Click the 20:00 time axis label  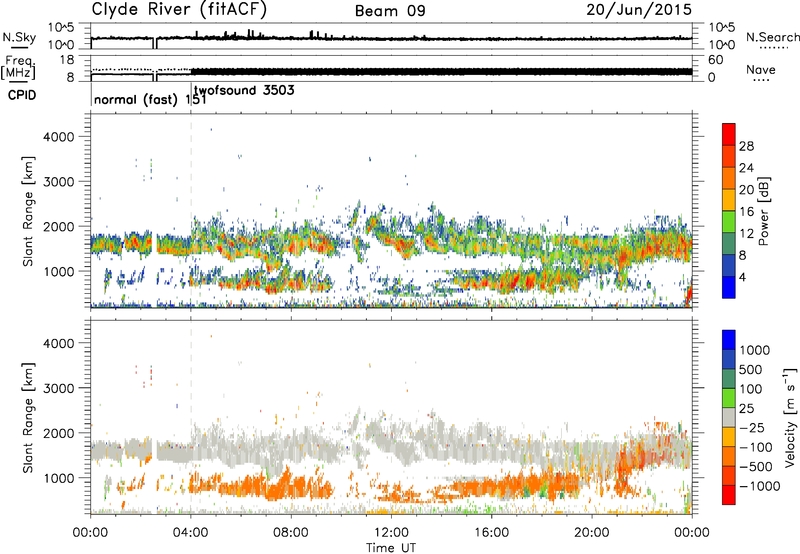[592, 533]
